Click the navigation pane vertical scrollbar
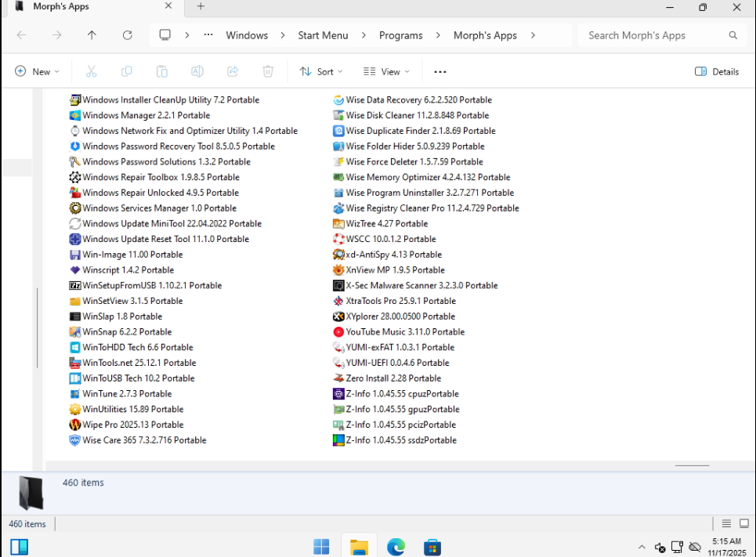 pyautogui.click(x=38, y=328)
